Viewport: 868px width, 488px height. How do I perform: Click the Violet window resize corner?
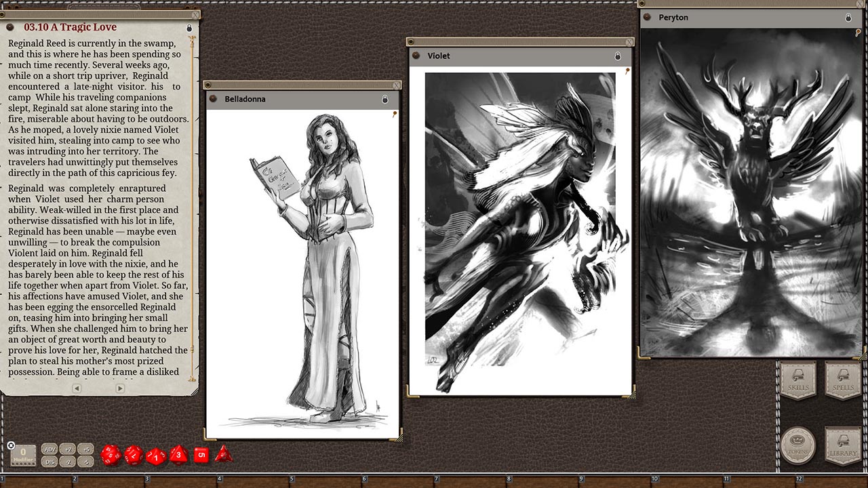point(631,392)
